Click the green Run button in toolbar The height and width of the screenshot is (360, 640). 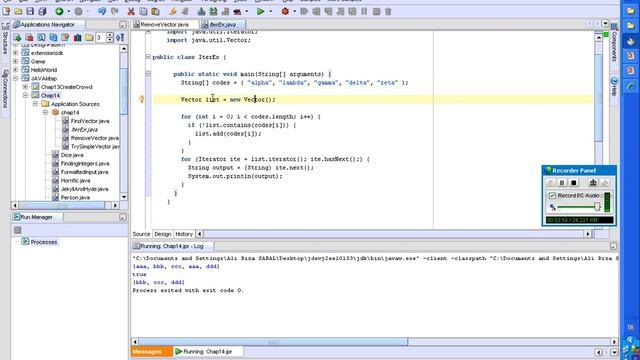pyautogui.click(x=260, y=11)
